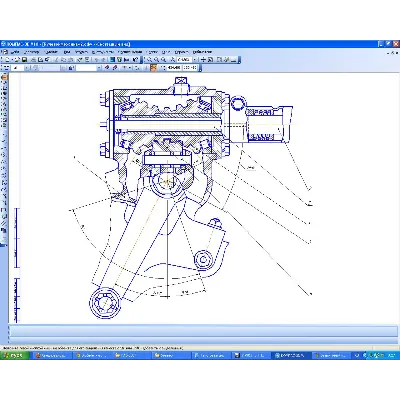The image size is (400, 400).
Task: Click the pan crosshair icon
Action: tap(203, 60)
